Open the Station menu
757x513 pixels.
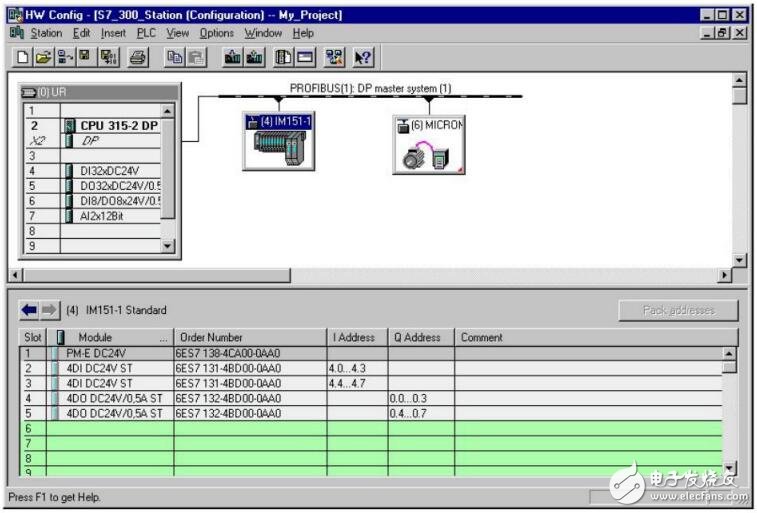tap(46, 33)
